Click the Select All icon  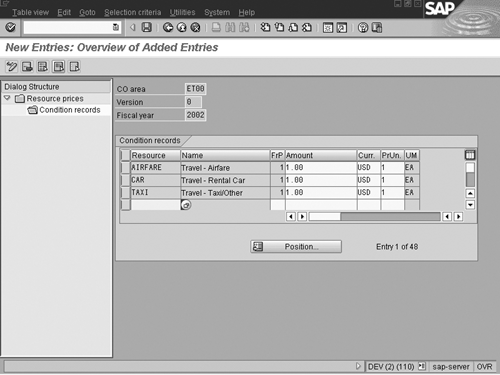click(43, 67)
